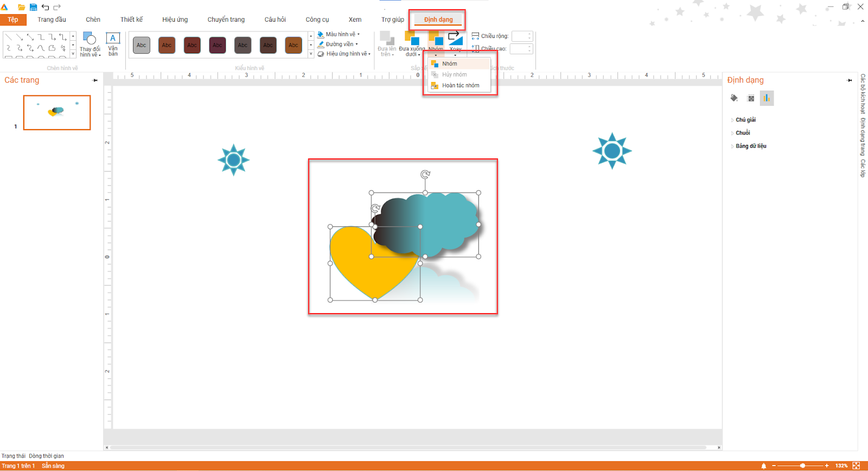The image size is (868, 471).
Task: Switch to the Chèn tab
Action: pos(93,20)
